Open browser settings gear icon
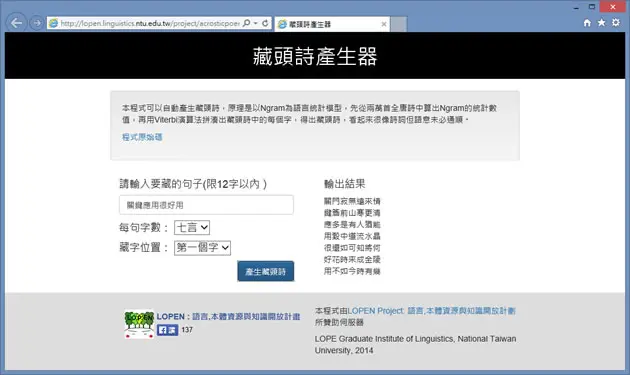 click(616, 23)
